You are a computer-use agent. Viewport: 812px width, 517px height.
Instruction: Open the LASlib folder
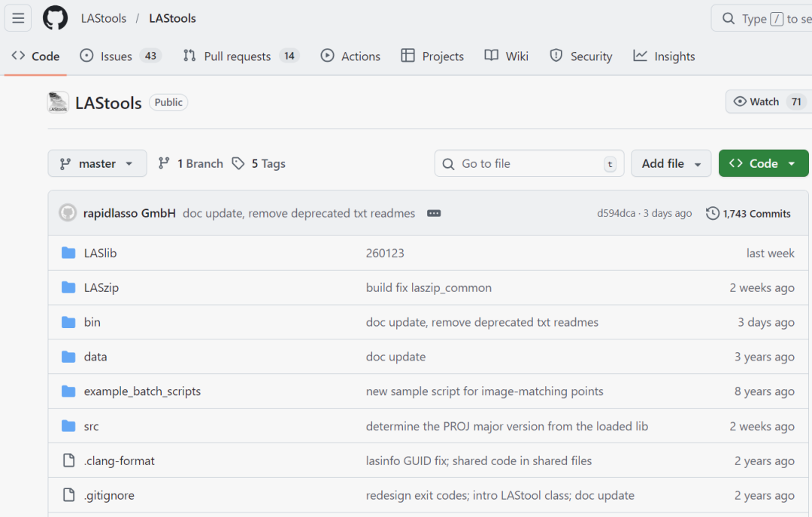pyautogui.click(x=101, y=253)
